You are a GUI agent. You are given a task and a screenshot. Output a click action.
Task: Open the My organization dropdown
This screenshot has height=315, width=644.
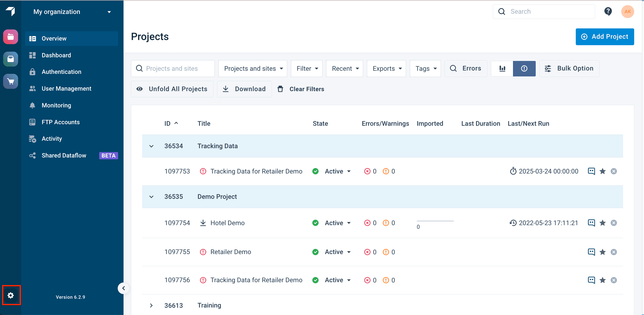click(72, 12)
